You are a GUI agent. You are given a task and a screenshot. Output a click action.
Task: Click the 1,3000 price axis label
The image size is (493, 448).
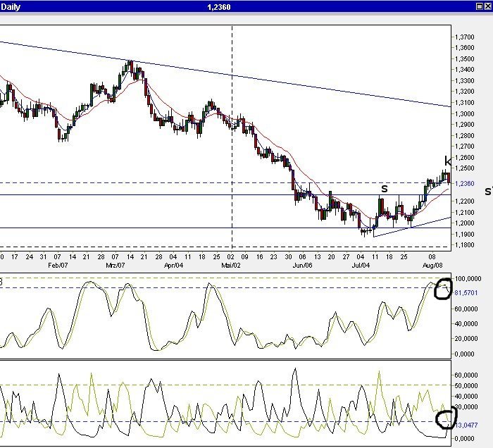click(x=464, y=113)
